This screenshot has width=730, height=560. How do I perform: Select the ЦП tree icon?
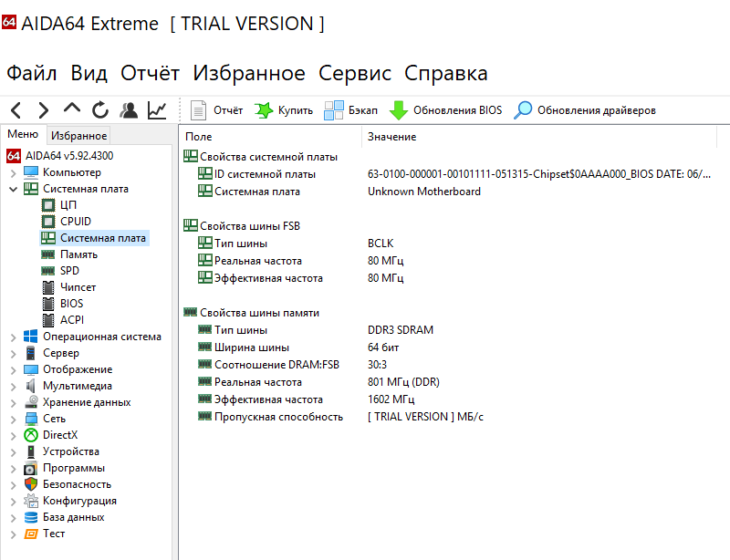[48, 205]
